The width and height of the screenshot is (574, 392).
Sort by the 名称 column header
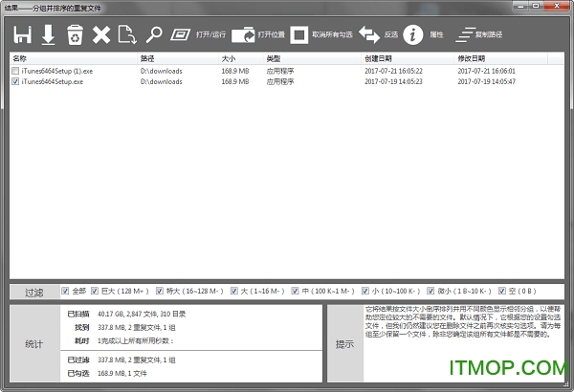[x=74, y=58]
